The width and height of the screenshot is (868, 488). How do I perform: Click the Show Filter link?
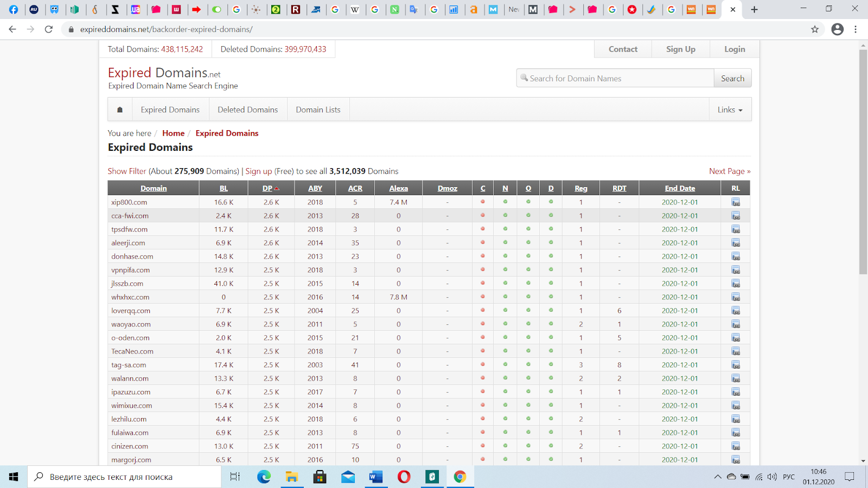click(127, 171)
